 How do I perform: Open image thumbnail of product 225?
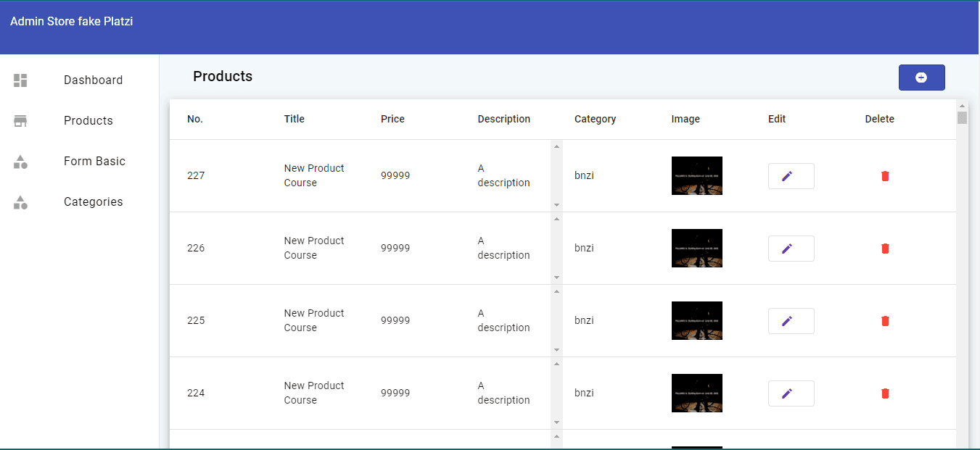coord(696,320)
